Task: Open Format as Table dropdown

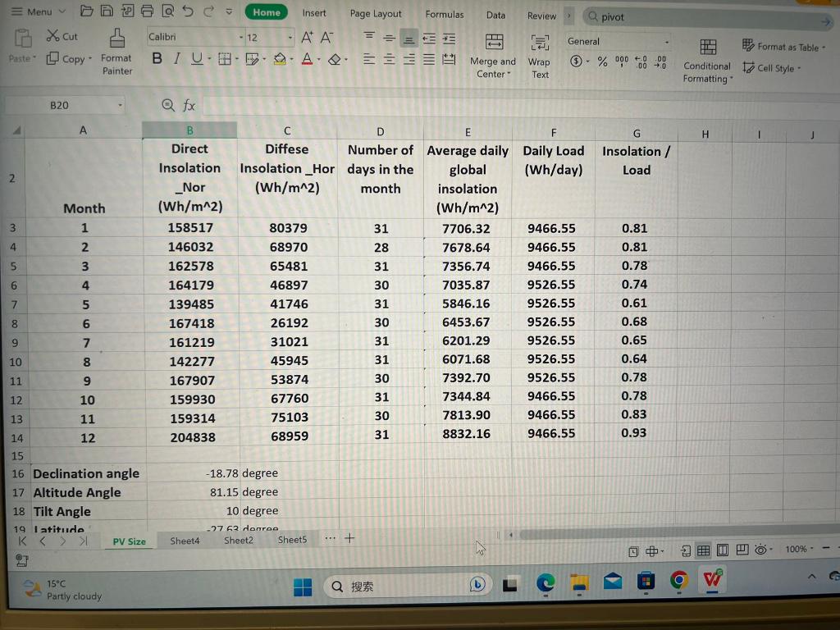Action: click(783, 47)
